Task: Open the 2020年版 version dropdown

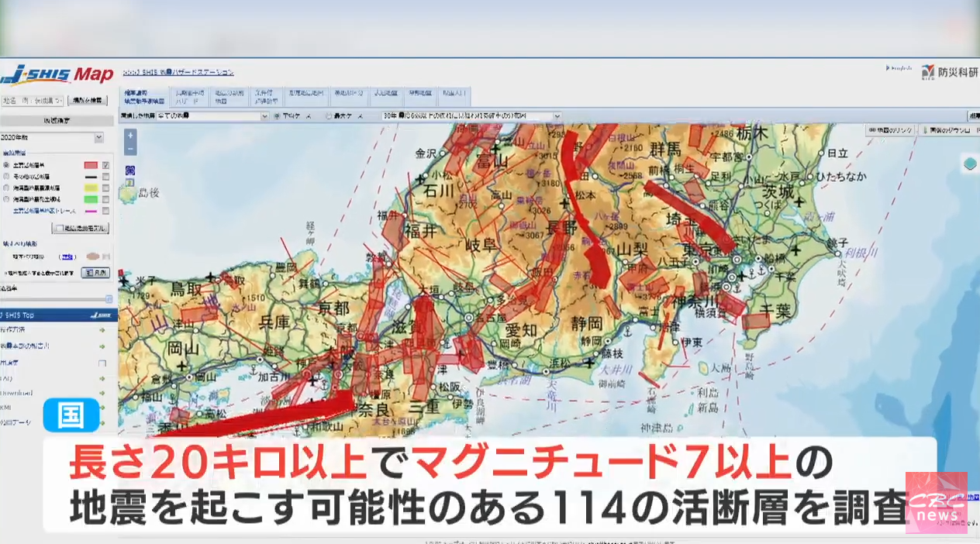Action: (52, 137)
